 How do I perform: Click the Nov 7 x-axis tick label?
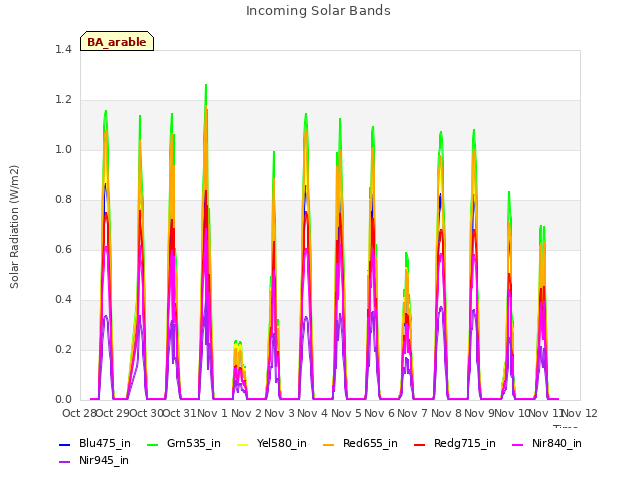412,413
